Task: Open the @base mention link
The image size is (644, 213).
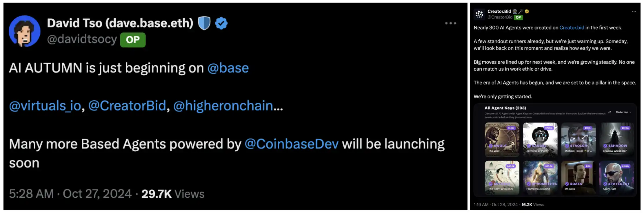Action: click(228, 68)
